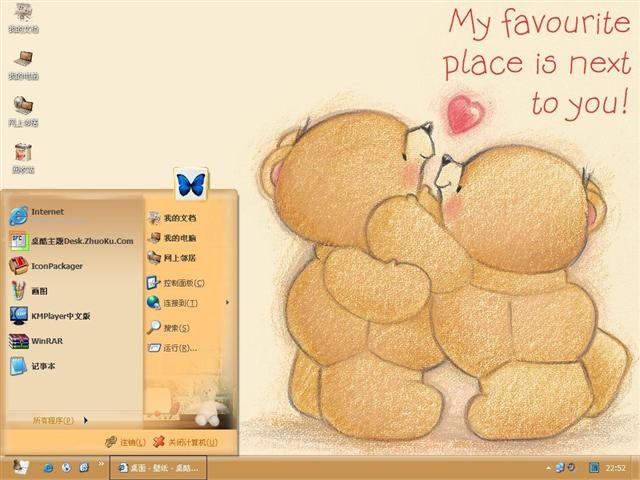Open 控制面板(C) Control Panel
Screen dimensions: 640x480
176,283
